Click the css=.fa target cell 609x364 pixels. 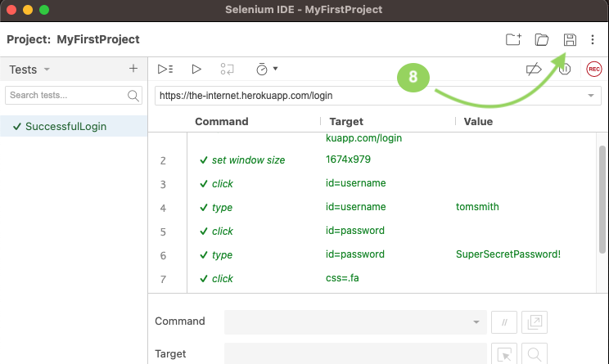(342, 278)
